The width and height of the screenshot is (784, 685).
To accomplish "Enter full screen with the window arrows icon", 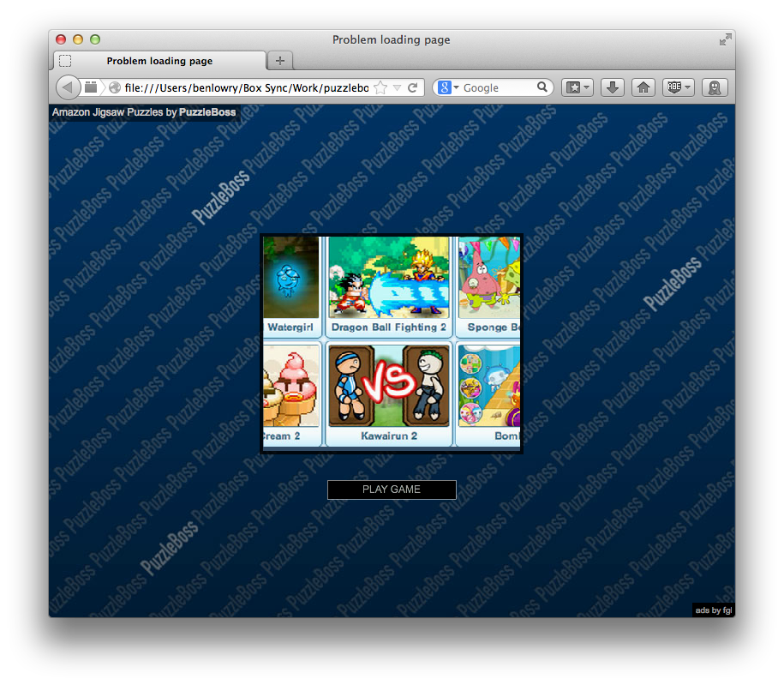I will pyautogui.click(x=725, y=39).
